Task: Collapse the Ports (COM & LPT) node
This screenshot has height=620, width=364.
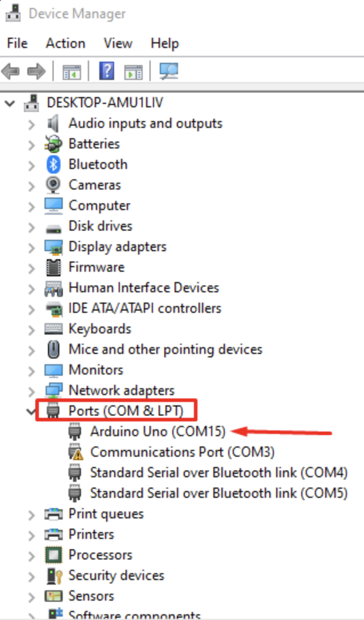Action: point(31,411)
